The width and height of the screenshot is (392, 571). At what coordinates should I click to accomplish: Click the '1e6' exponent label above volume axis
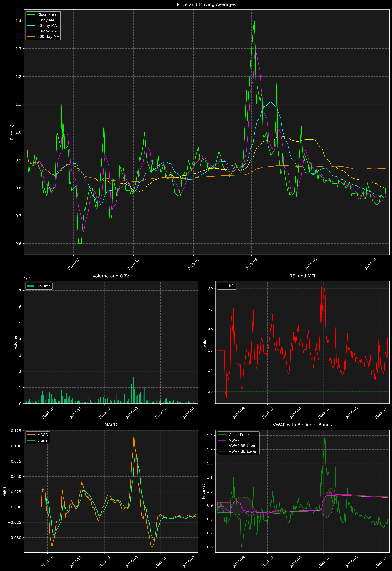tap(27, 279)
